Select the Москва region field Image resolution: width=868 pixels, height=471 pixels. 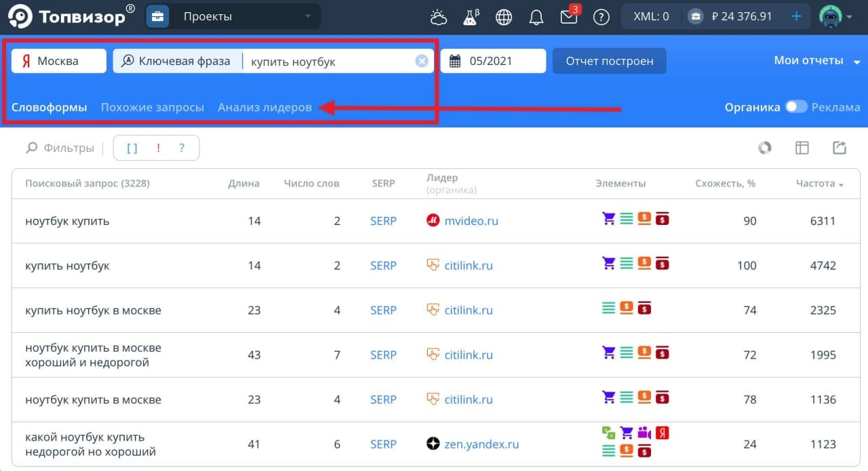coord(59,61)
